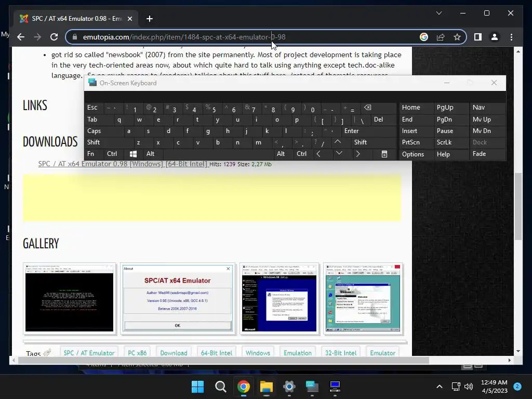Open the 64-Bit Intel tag
Screen dimensions: 532x399
point(217,353)
